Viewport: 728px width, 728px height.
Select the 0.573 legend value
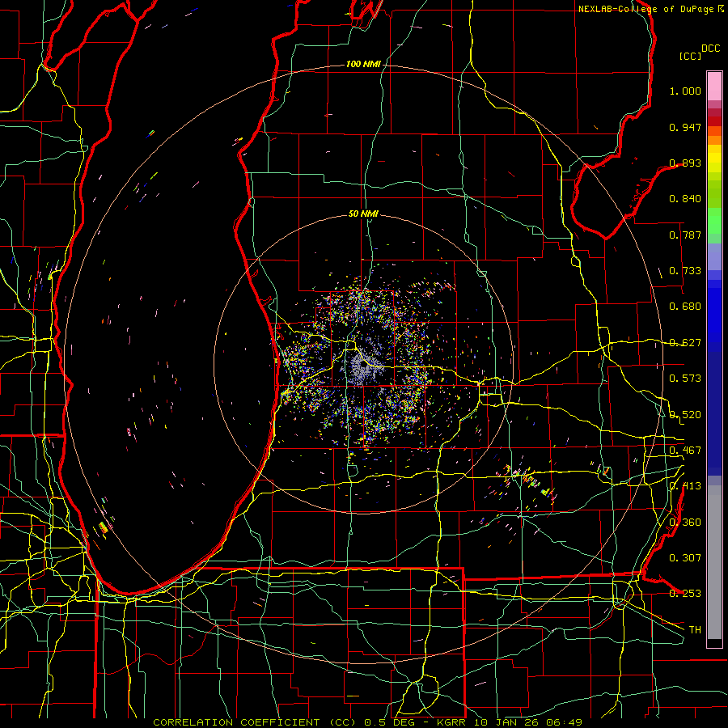point(685,379)
